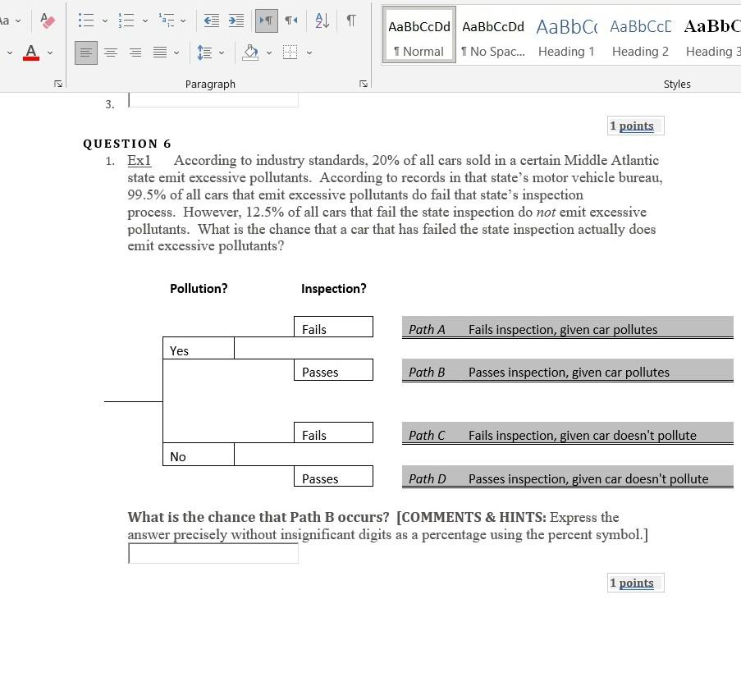The height and width of the screenshot is (700, 741).
Task: Select the No Spacing style
Action: (493, 35)
